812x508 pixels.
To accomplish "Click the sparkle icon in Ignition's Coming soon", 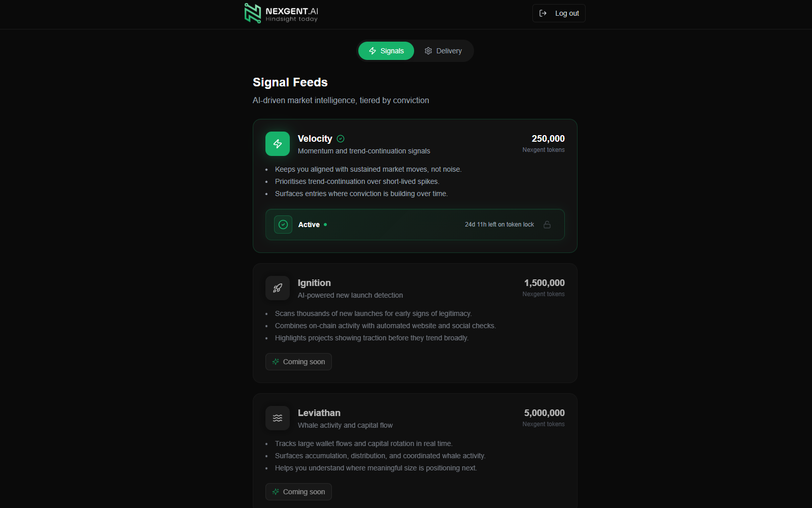I will tap(276, 362).
